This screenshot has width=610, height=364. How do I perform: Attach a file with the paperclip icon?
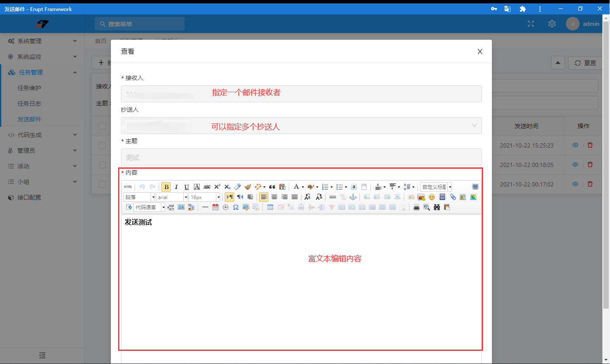(x=453, y=197)
